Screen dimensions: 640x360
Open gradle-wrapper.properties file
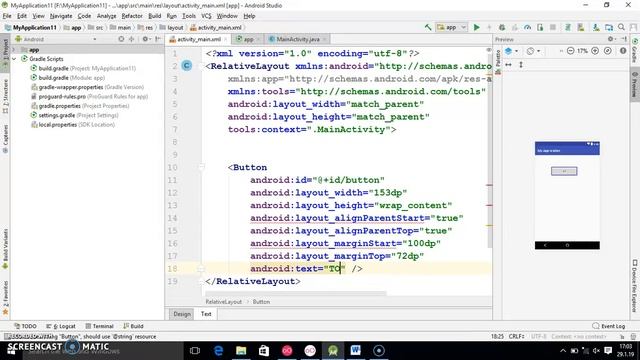87,87
